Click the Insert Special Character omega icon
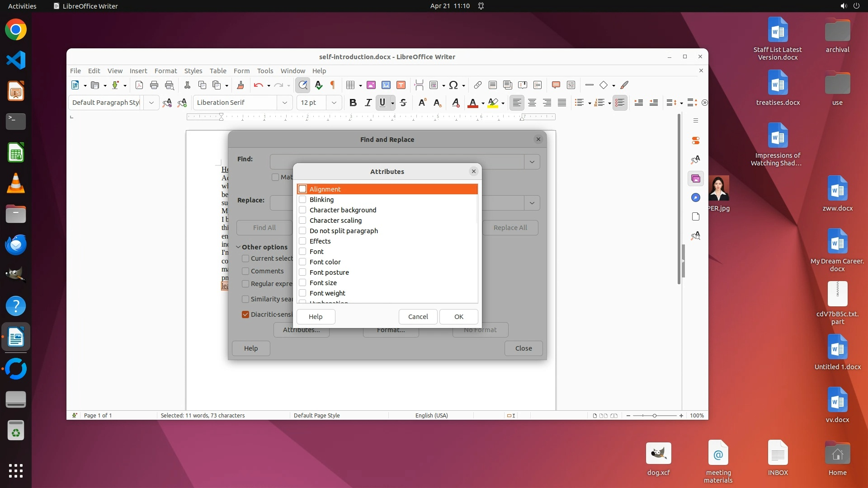The height and width of the screenshot is (488, 868). tap(453, 85)
